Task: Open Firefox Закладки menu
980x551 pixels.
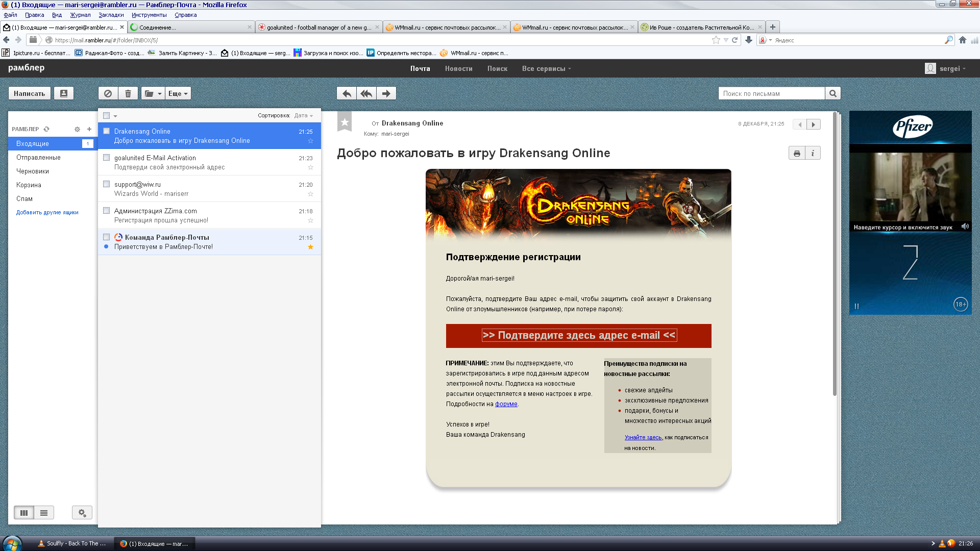Action: pyautogui.click(x=111, y=15)
